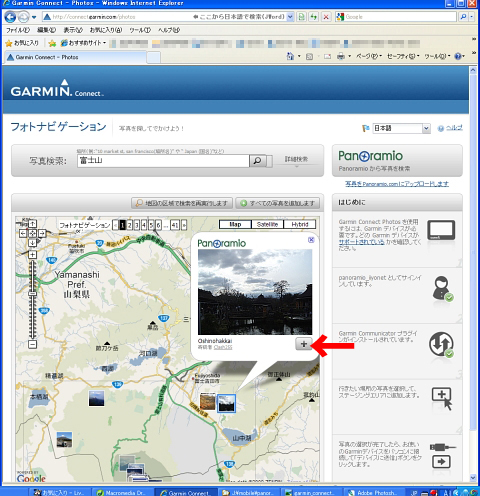Open upload photos to Panoramio.com link
480x496 pixels.
click(397, 184)
